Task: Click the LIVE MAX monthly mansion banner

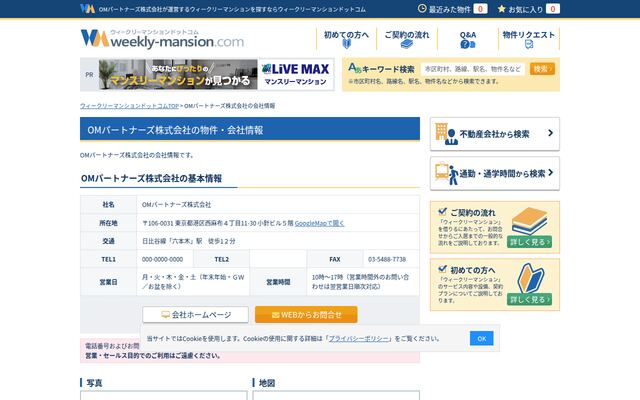Action: (x=216, y=74)
